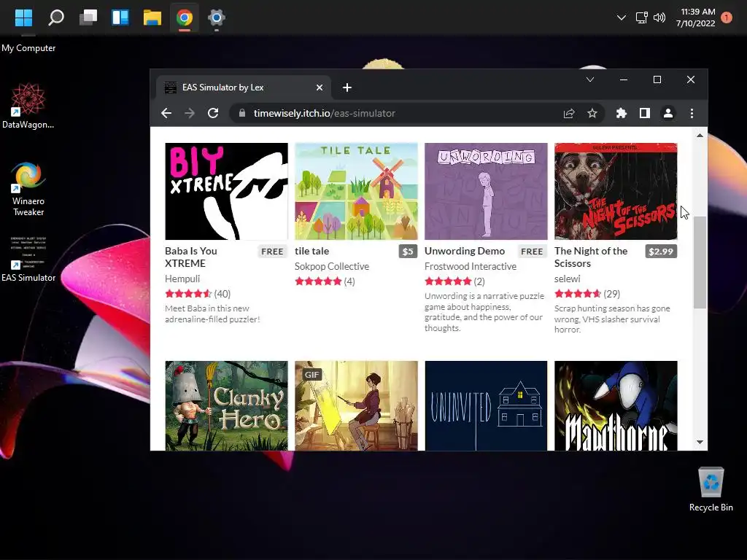747x560 pixels.
Task: Open Night of the Scissors thumbnail
Action: (616, 192)
